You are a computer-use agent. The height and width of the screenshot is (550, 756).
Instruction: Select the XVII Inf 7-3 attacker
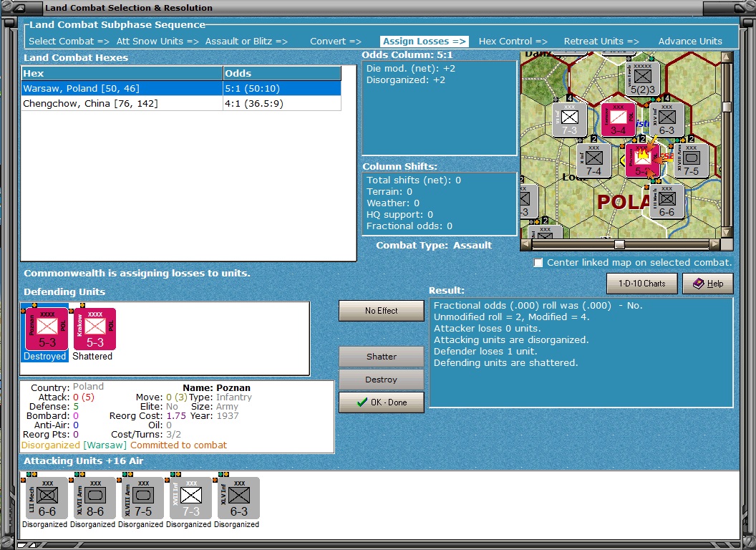190,498
